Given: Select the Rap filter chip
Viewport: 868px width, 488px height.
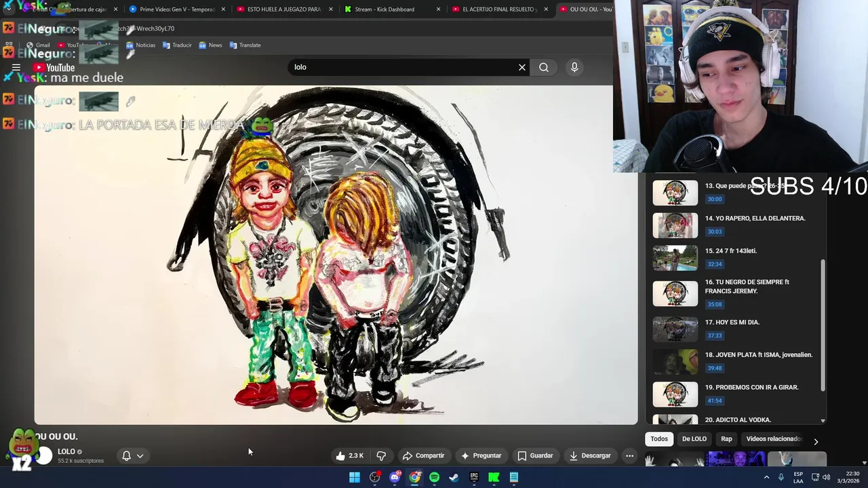Looking at the screenshot, I should coord(726,439).
